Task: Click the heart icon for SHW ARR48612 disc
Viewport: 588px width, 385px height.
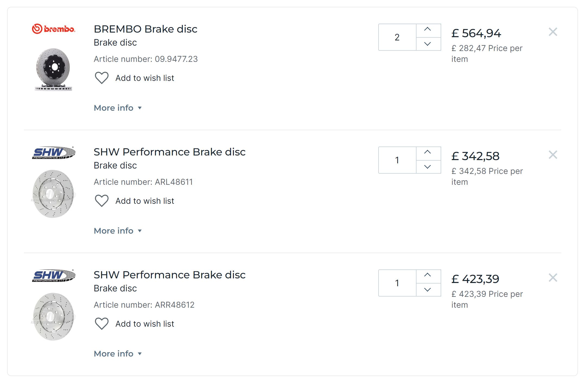Action: (x=102, y=324)
